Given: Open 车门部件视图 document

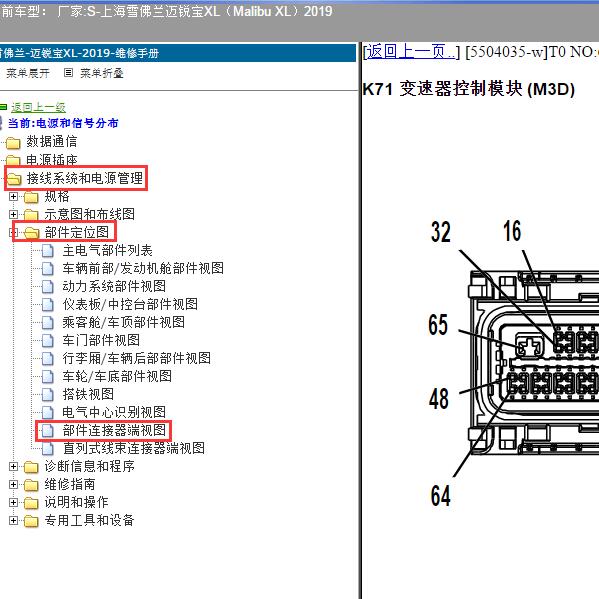Looking at the screenshot, I should point(101,340).
